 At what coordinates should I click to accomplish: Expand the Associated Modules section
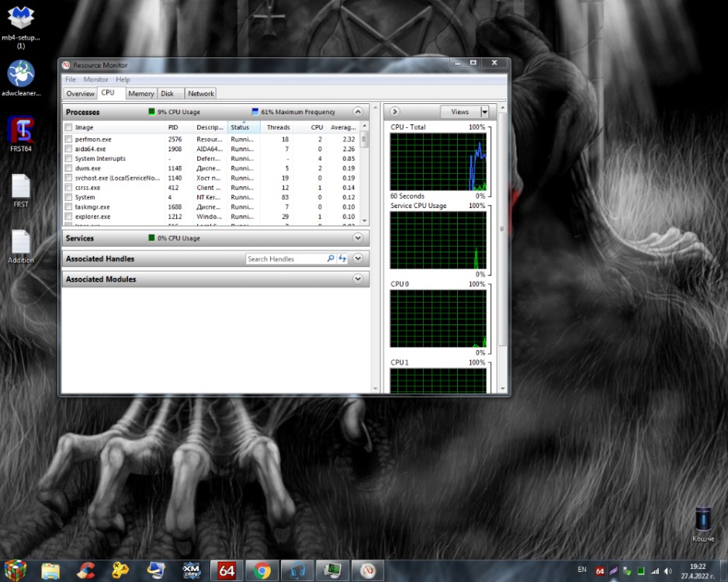pyautogui.click(x=358, y=279)
